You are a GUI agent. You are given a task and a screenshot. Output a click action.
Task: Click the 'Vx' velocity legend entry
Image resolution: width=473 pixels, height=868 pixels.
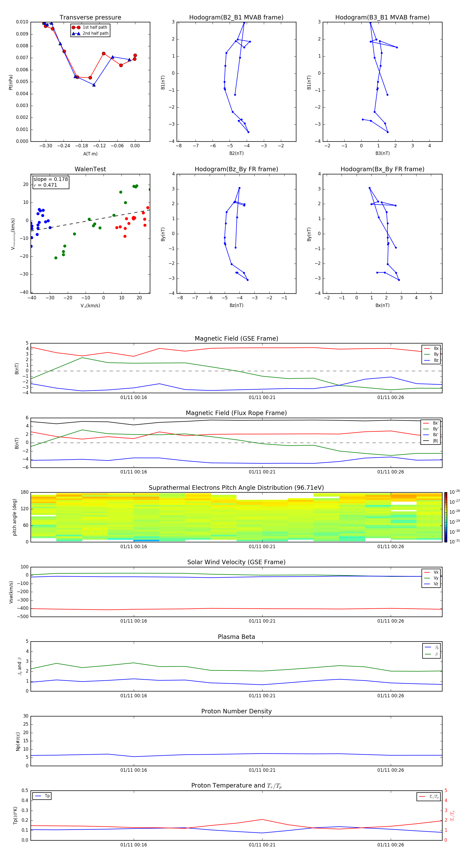coord(431,573)
